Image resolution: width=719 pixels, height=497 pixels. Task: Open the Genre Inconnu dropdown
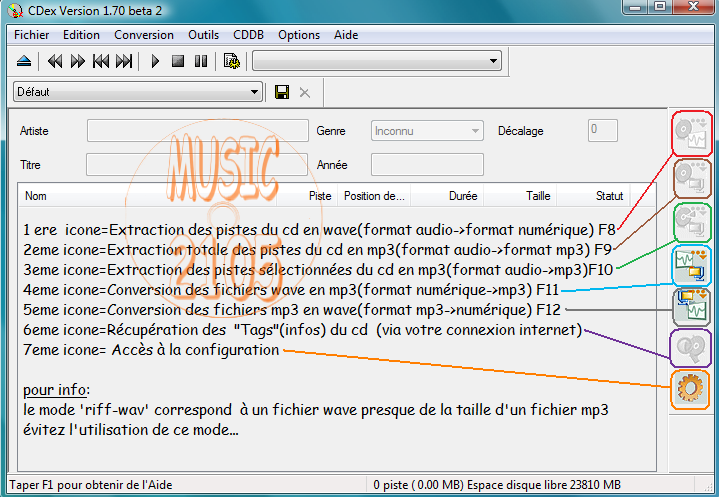pyautogui.click(x=427, y=131)
